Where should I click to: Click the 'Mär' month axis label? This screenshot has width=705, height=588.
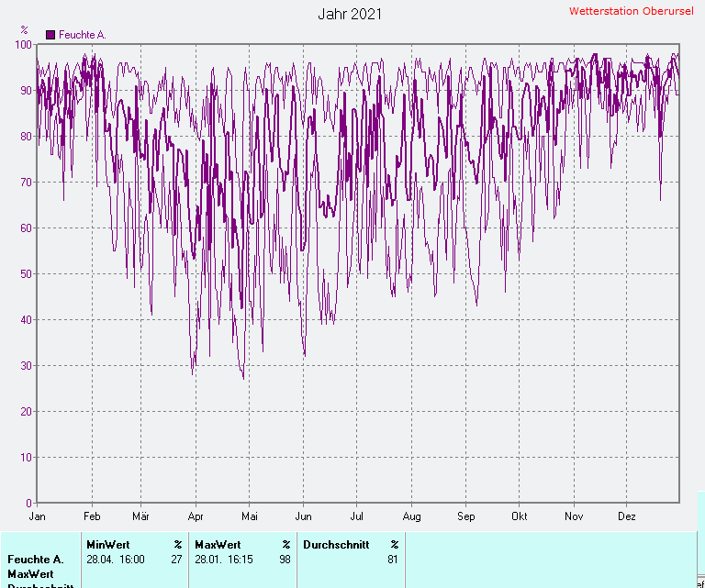pos(140,516)
